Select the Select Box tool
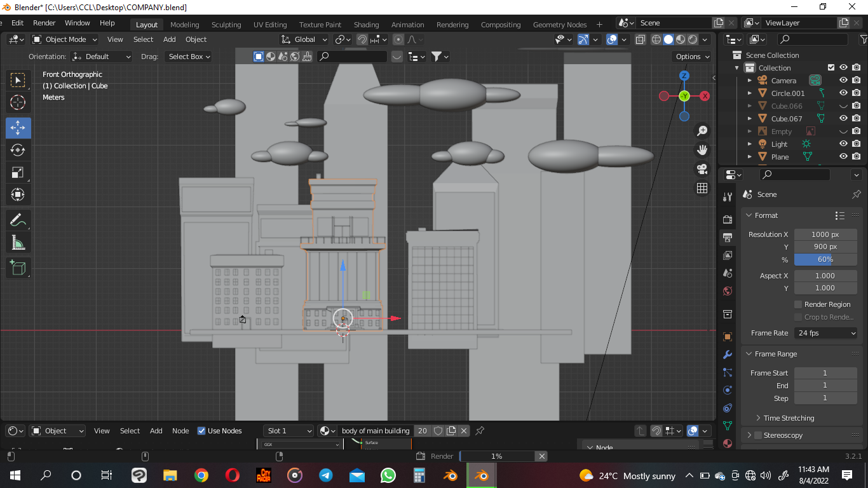Viewport: 868px width, 488px height. coord(18,80)
